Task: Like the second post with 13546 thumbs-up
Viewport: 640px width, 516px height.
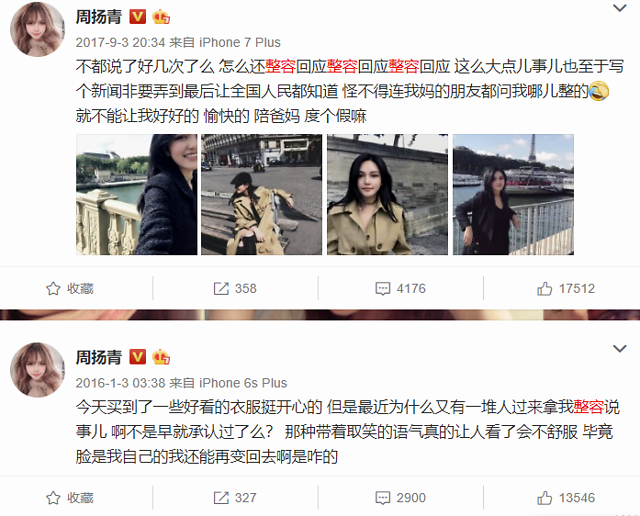Action: 566,498
